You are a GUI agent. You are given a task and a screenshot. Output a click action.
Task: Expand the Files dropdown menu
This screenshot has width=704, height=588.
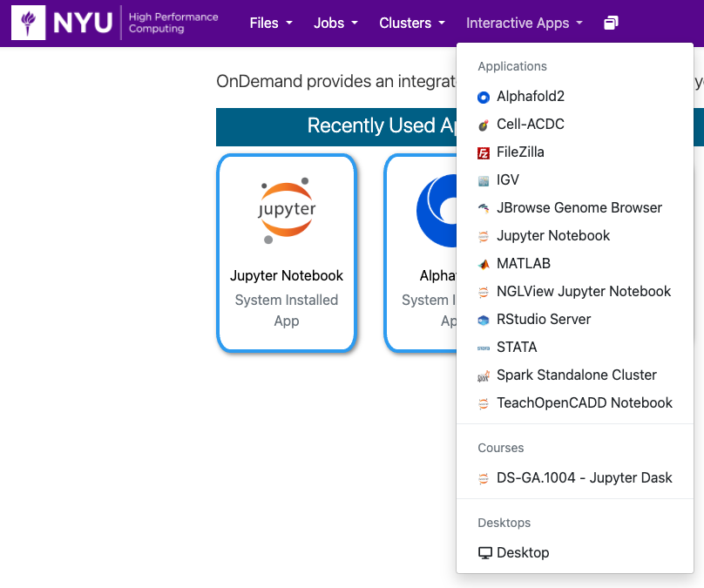pyautogui.click(x=270, y=23)
